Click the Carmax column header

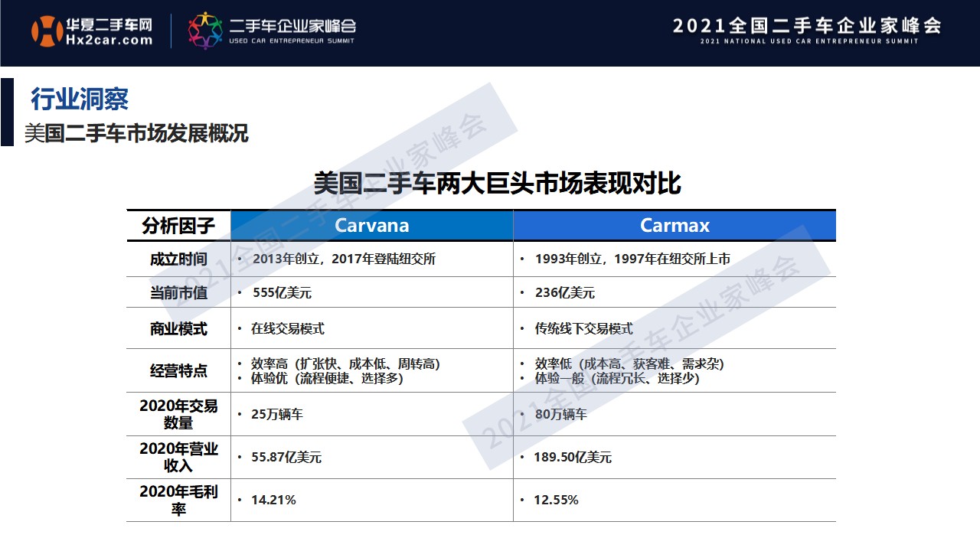(x=675, y=226)
